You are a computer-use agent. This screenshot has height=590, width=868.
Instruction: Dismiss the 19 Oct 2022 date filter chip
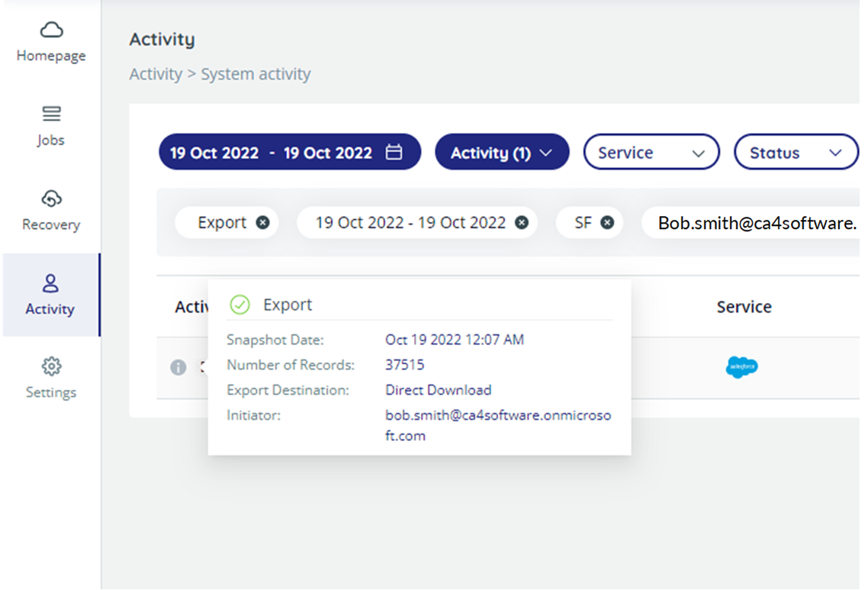click(522, 222)
